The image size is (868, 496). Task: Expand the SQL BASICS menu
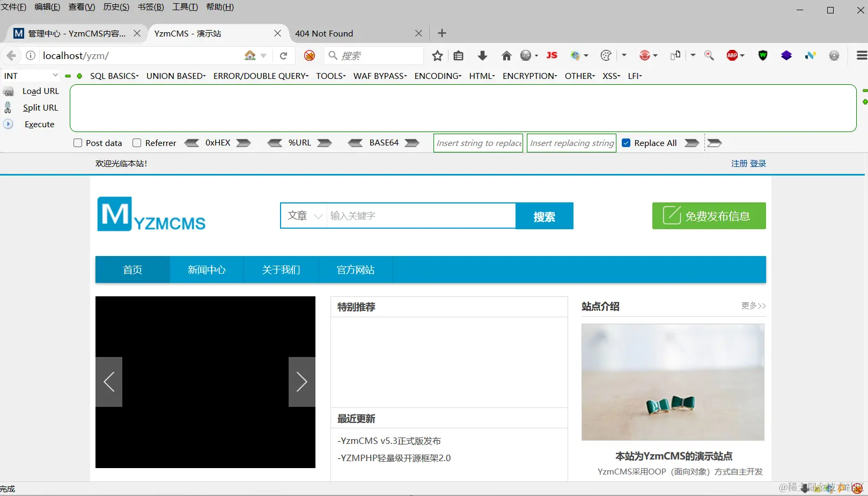click(114, 76)
